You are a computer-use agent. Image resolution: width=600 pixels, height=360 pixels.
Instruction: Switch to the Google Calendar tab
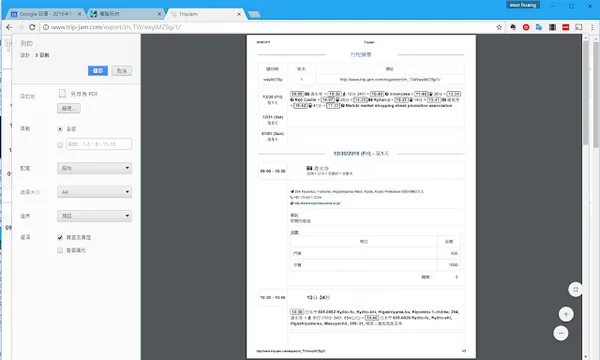coord(46,14)
